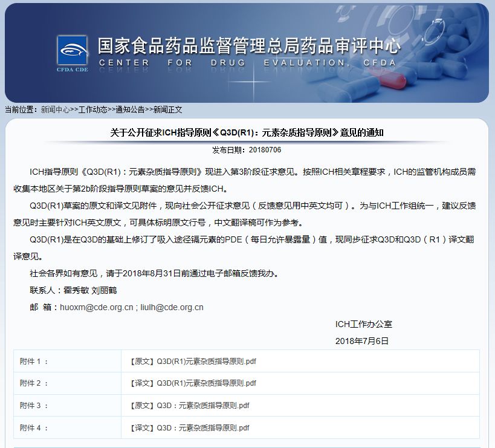Click the contact names 霍秀敏 刘丽鹤
The image size is (495, 448).
click(90, 290)
